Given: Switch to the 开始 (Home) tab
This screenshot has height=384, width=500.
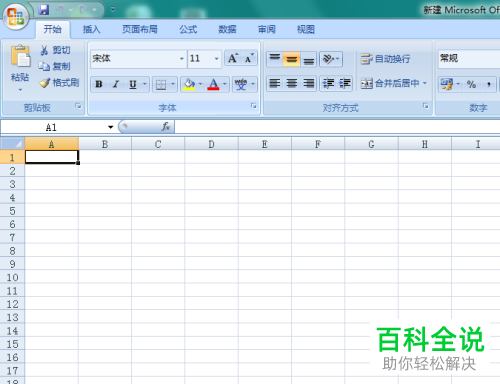Looking at the screenshot, I should coord(53,29).
